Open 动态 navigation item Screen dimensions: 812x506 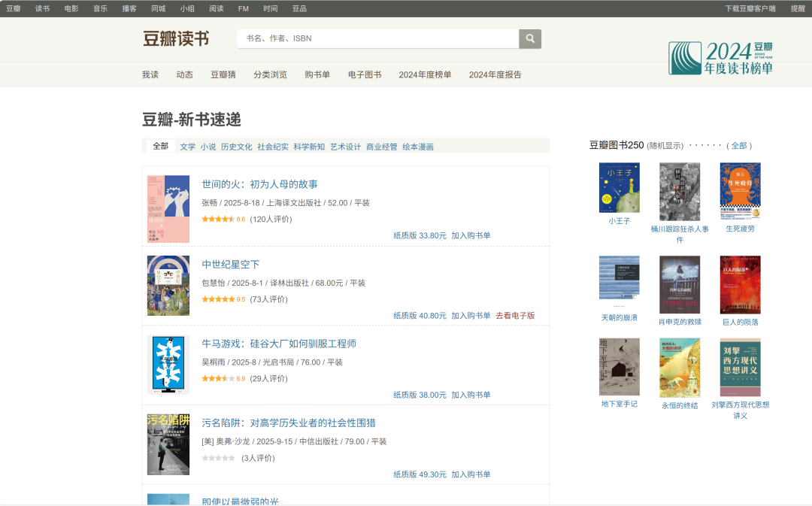(x=184, y=74)
